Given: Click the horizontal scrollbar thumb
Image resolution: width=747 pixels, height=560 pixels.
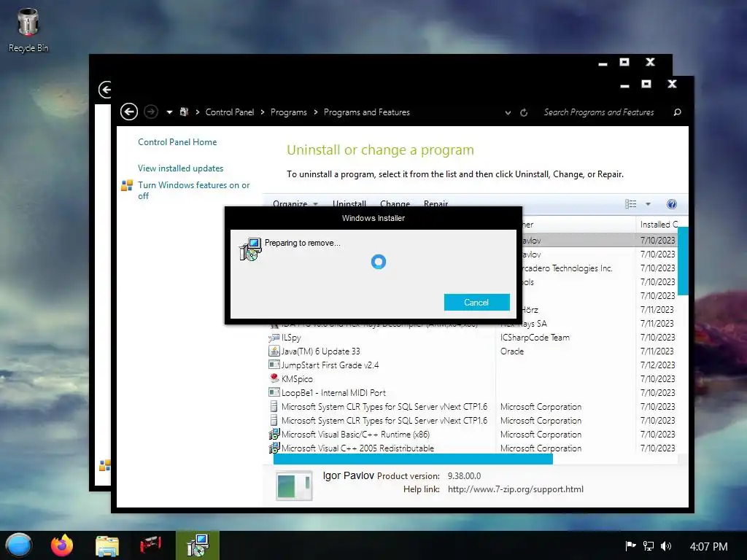Looking at the screenshot, I should 413,459.
